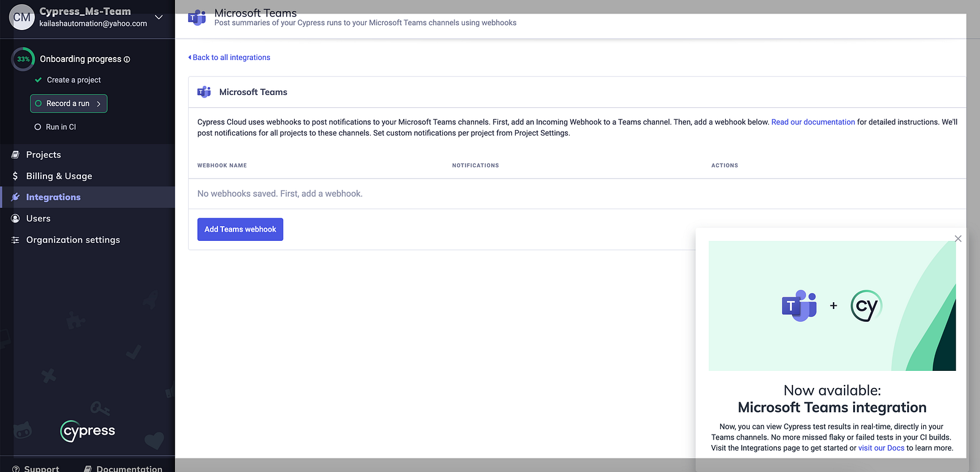Viewport: 980px width, 472px height.
Task: Go to Billing & Usage
Action: tap(88, 176)
